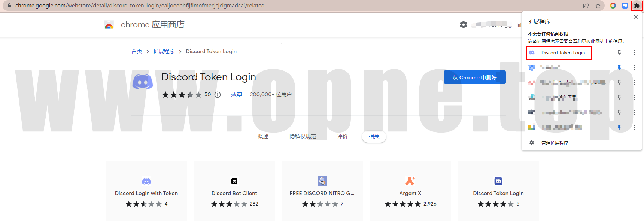Viewport: 644px width, 222px height.
Task: Open the Argent X related extension
Action: tap(410, 191)
